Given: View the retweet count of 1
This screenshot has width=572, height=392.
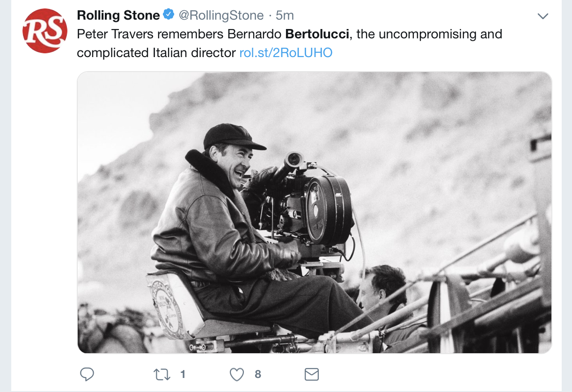Looking at the screenshot, I should (183, 374).
